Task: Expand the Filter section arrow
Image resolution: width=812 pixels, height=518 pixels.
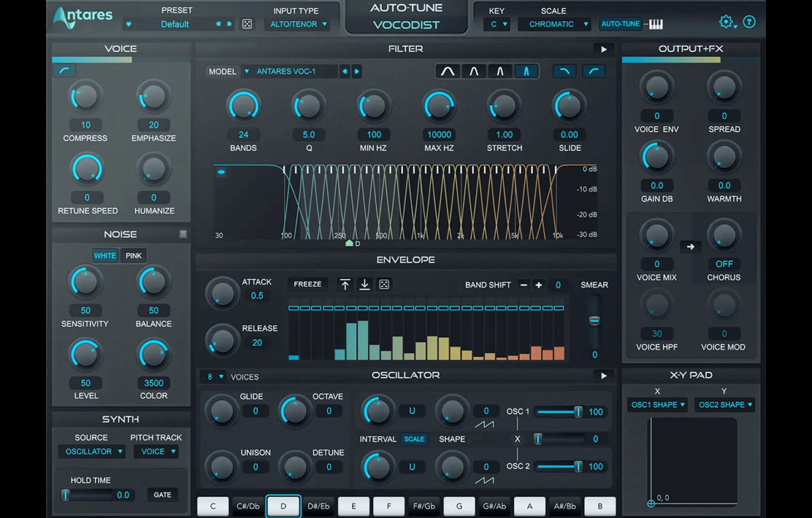Action: click(603, 49)
